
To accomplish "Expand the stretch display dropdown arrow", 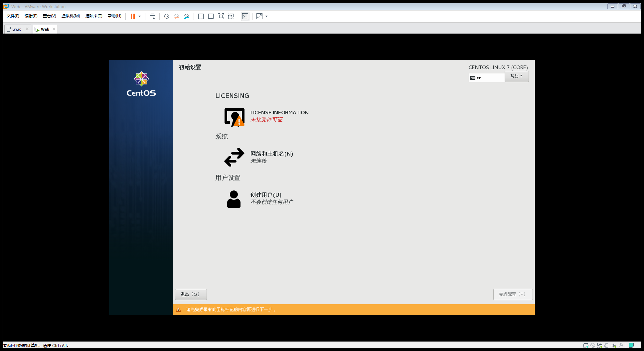I will [266, 16].
